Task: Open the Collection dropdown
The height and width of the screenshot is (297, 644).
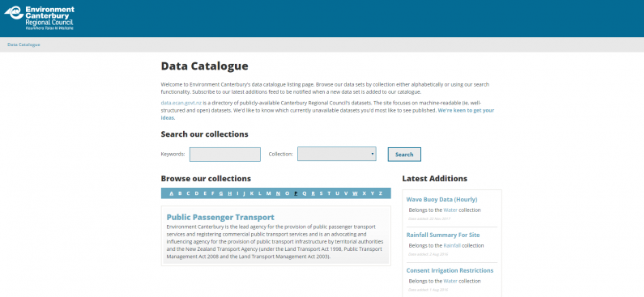Action: [337, 154]
